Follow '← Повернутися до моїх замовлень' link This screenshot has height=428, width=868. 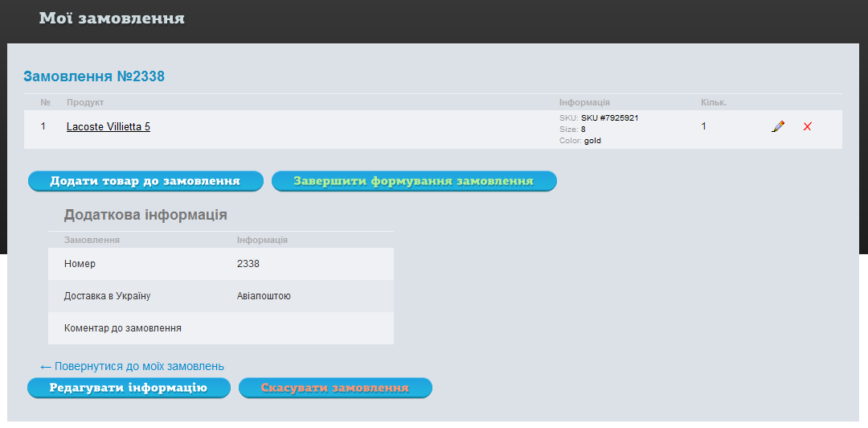point(133,367)
